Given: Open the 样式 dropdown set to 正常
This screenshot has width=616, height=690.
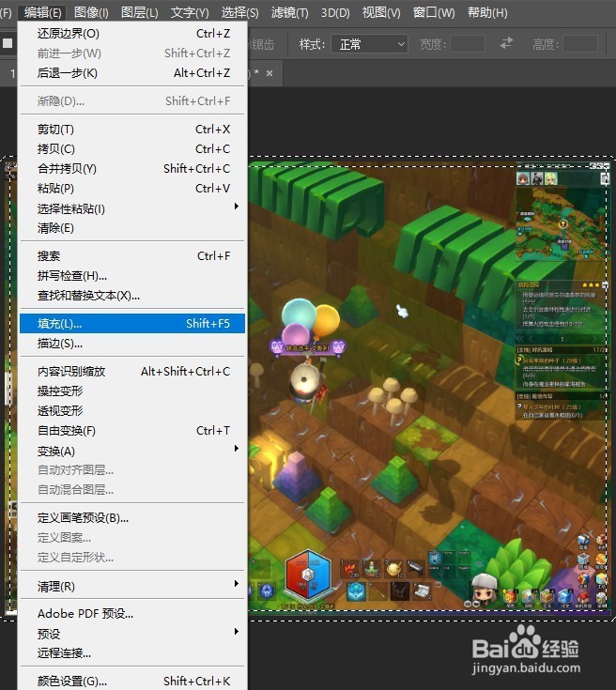Looking at the screenshot, I should tap(369, 44).
